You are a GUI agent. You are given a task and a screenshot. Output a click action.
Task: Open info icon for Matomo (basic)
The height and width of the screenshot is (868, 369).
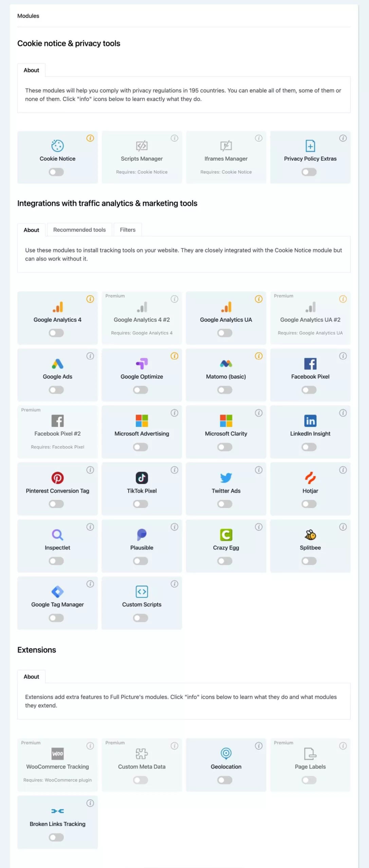click(259, 356)
